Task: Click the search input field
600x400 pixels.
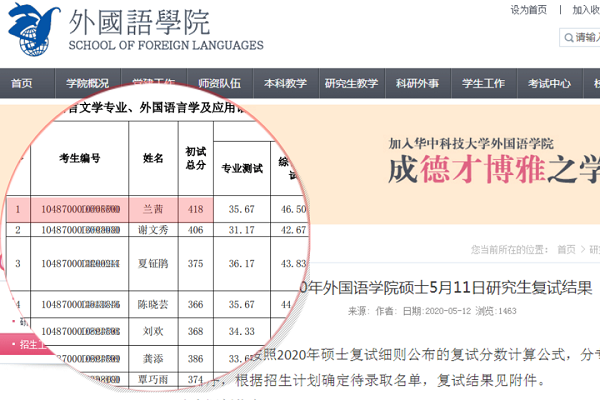Action: pos(580,38)
